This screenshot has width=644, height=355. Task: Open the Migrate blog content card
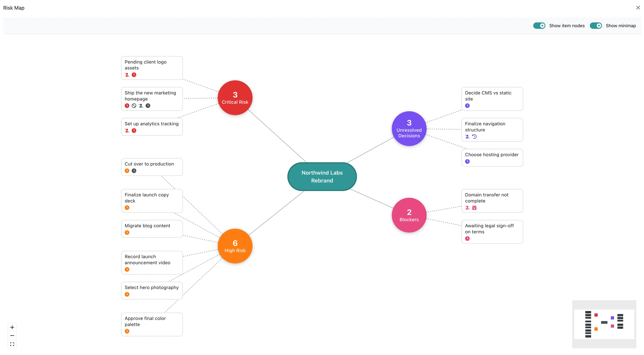152,229
